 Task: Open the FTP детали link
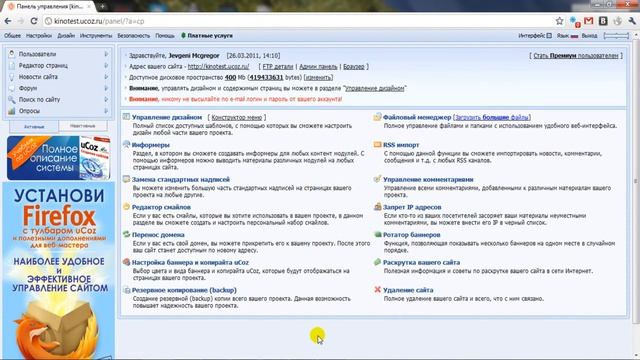click(x=278, y=67)
